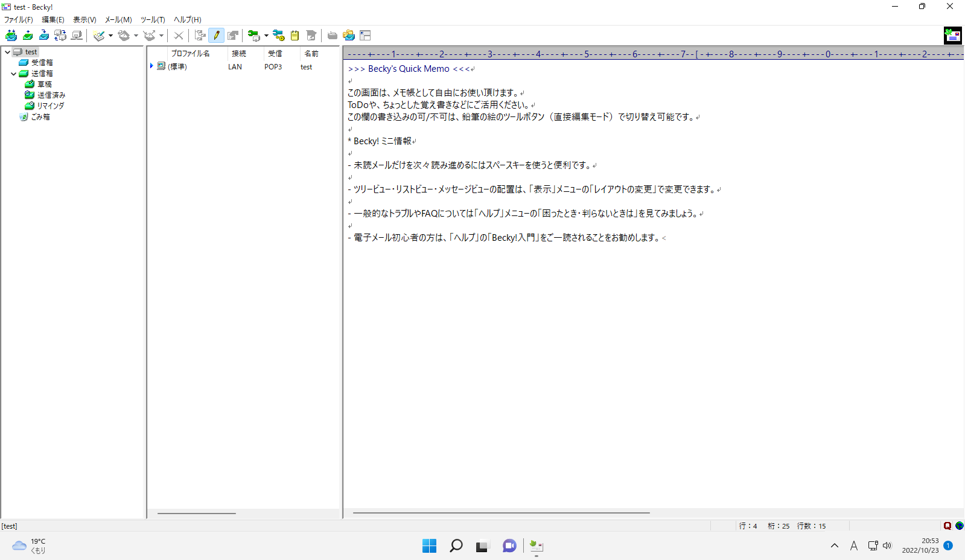Click the column ruler above the memo
Image resolution: width=965 pixels, height=560 pixels.
click(654, 54)
